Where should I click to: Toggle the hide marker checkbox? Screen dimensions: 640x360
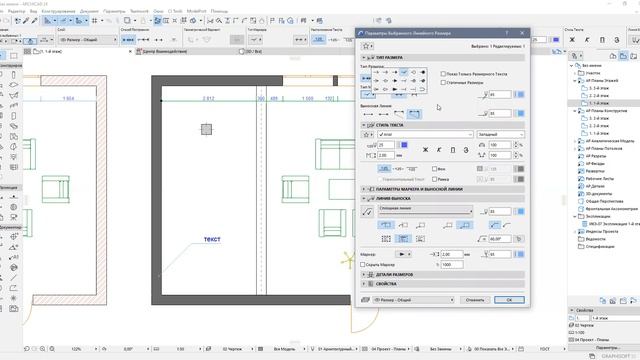point(362,264)
